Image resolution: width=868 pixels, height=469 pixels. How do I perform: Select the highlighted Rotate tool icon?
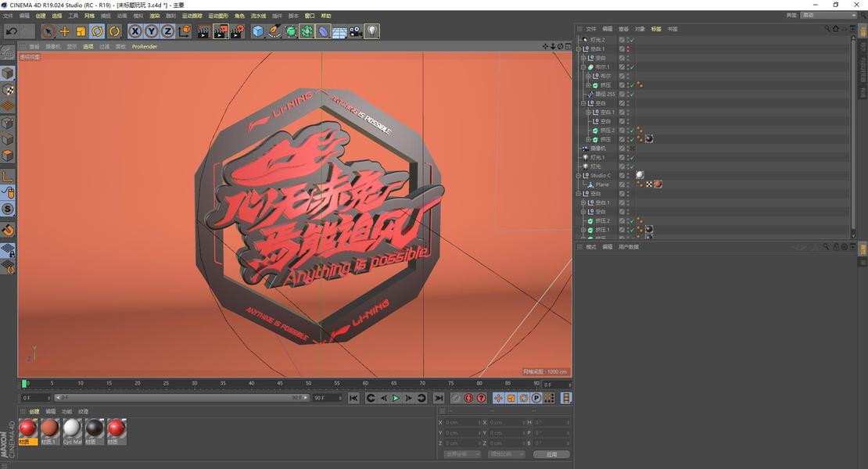98,31
